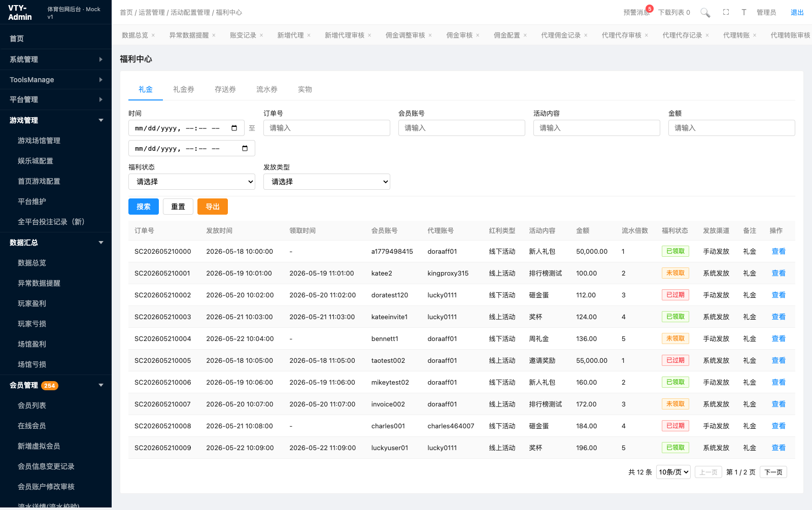Switch to 存送券 tab
812x510 pixels.
tap(225, 89)
